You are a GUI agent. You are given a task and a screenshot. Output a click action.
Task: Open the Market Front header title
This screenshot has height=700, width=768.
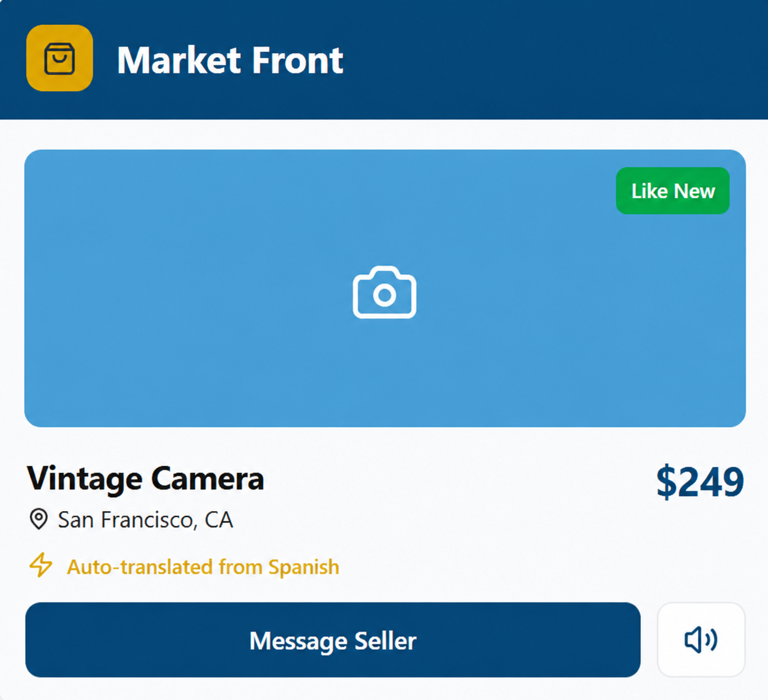(230, 60)
